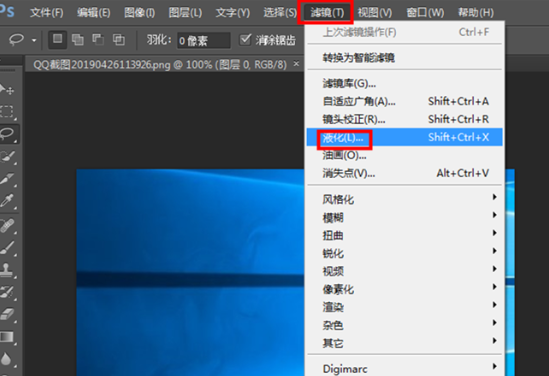
Task: Open the 图像(I) menu
Action: click(139, 13)
